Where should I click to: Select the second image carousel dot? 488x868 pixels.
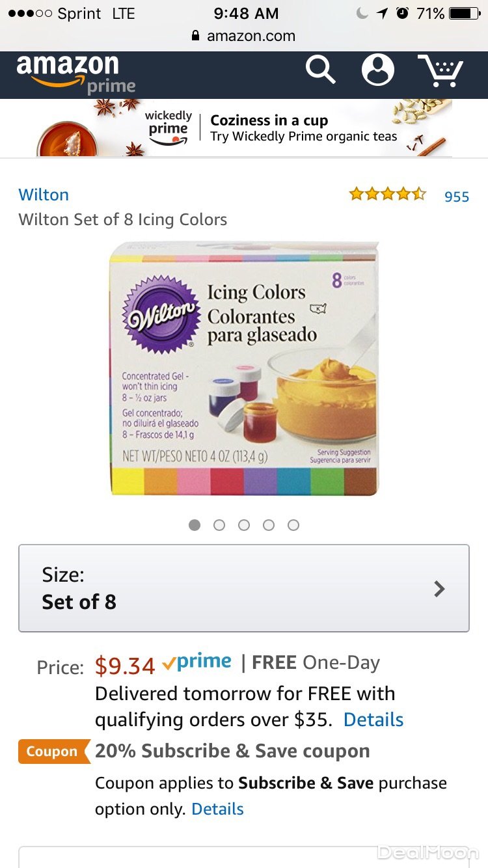[x=219, y=525]
